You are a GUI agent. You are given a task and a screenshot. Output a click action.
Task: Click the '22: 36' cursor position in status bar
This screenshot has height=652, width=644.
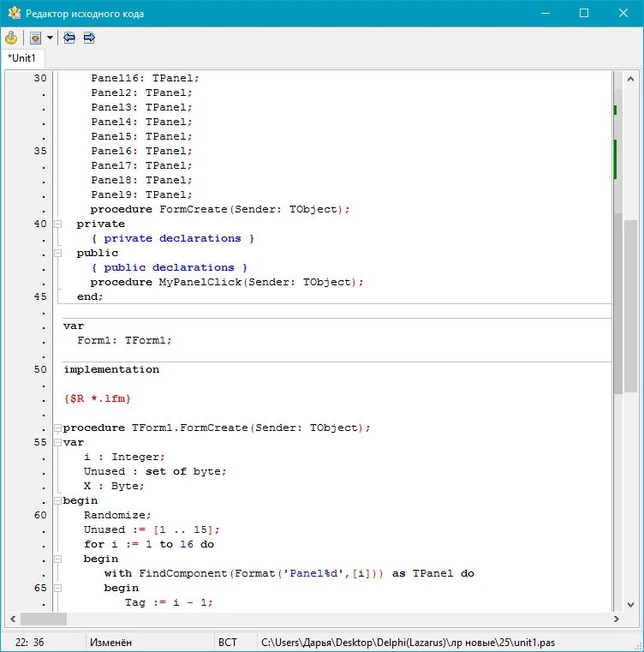pyautogui.click(x=29, y=643)
